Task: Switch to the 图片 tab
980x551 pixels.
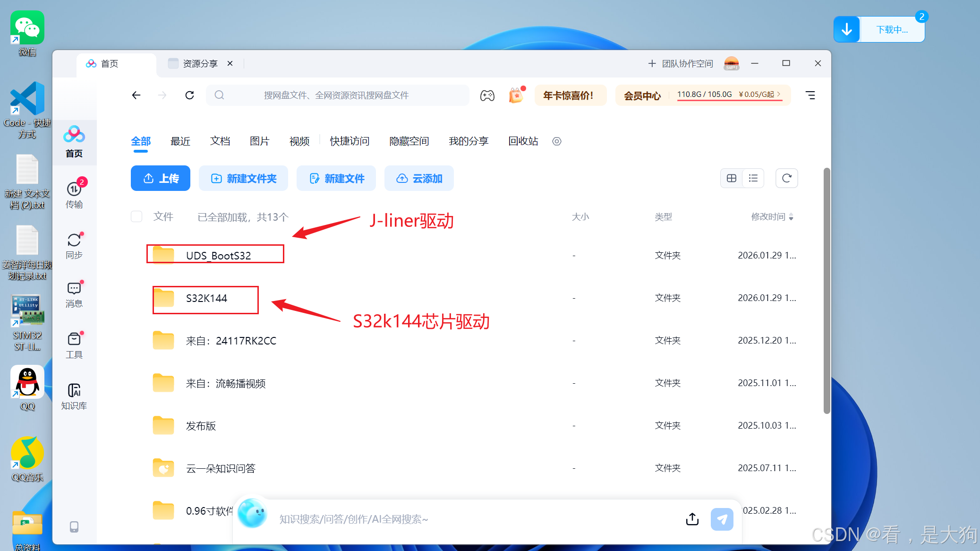Action: pos(259,141)
